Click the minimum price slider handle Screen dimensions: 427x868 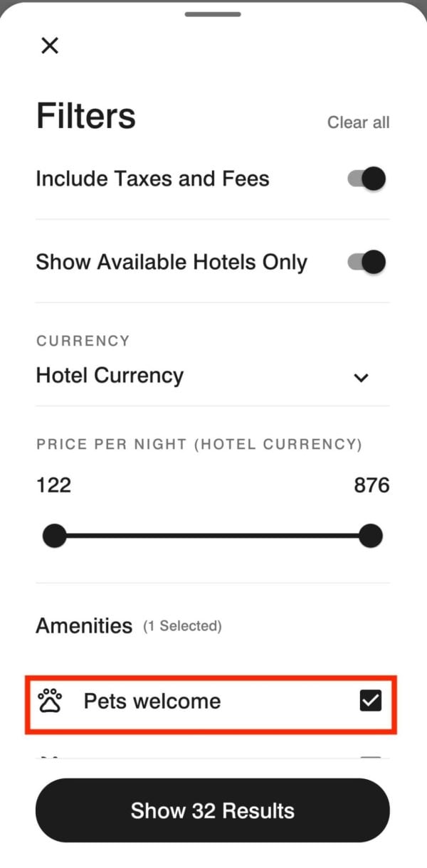point(54,536)
